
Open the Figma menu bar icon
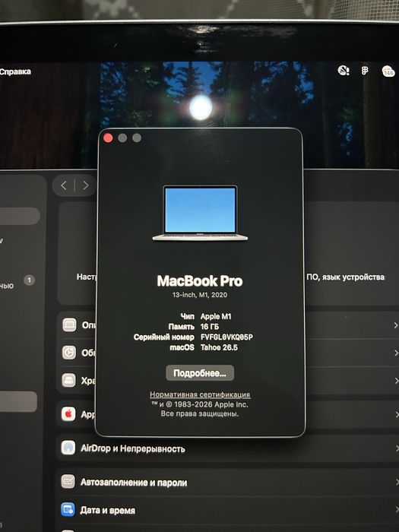(x=365, y=71)
